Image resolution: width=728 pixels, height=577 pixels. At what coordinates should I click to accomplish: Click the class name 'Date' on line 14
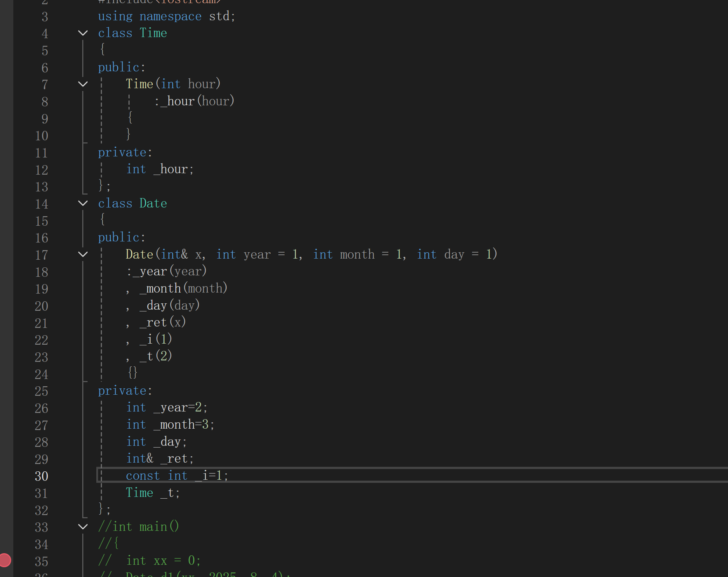[153, 203]
